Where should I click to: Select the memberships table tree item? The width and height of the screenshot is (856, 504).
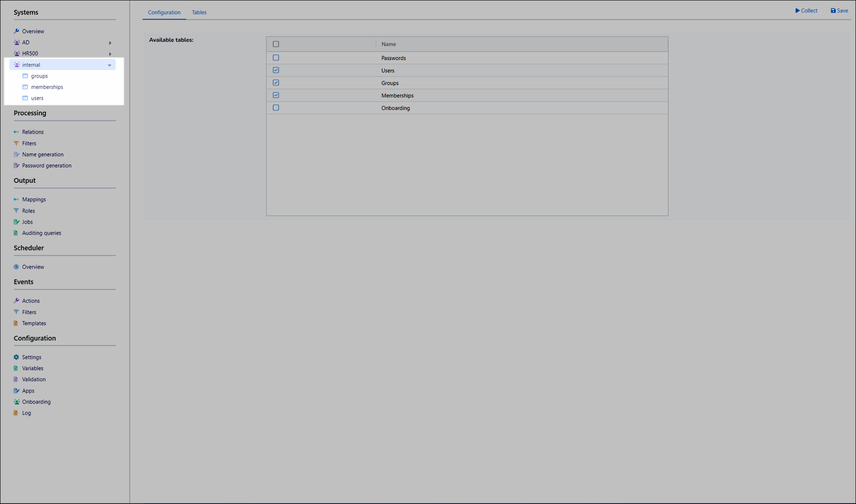[47, 87]
